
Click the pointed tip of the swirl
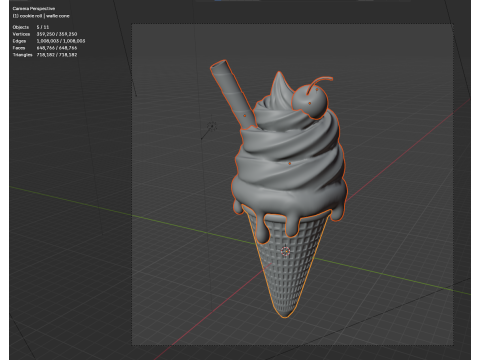[279, 74]
